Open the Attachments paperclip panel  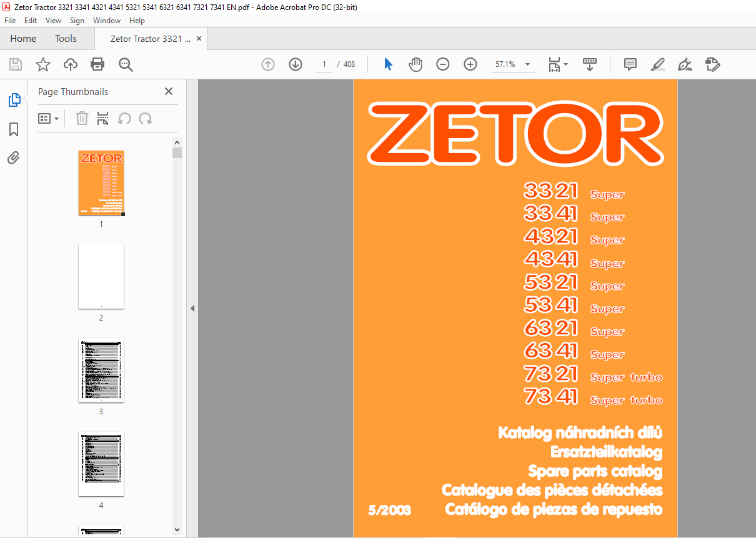(14, 157)
